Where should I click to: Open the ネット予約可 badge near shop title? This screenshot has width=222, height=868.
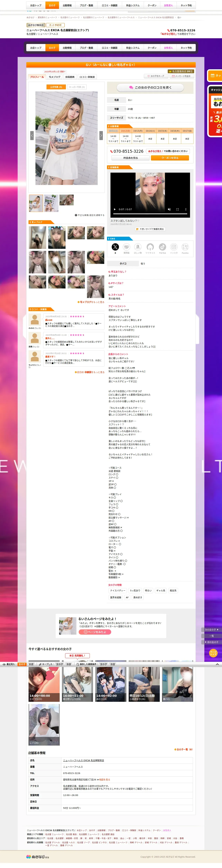coord(55,25)
